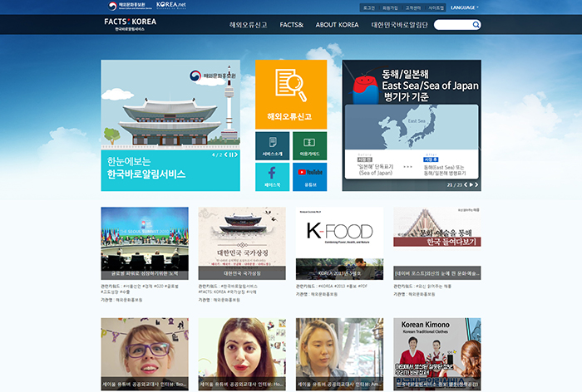Open the Korean Kimono video thumbnail
The height and width of the screenshot is (392, 582).
tap(437, 354)
